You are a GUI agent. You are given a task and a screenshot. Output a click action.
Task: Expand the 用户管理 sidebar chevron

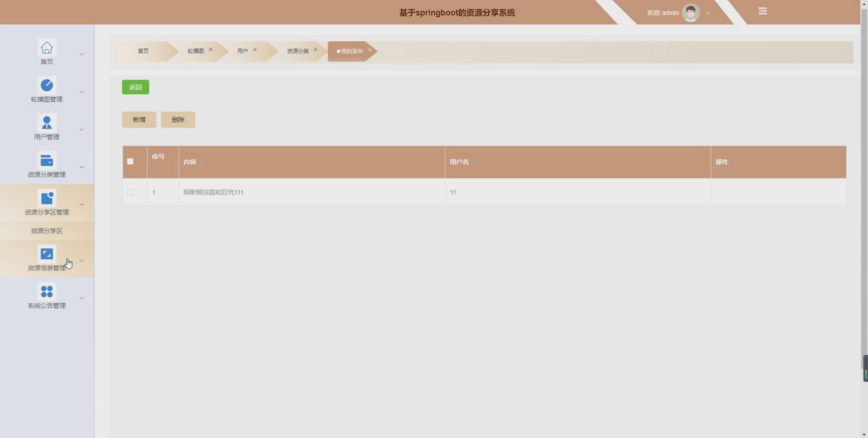click(x=82, y=129)
